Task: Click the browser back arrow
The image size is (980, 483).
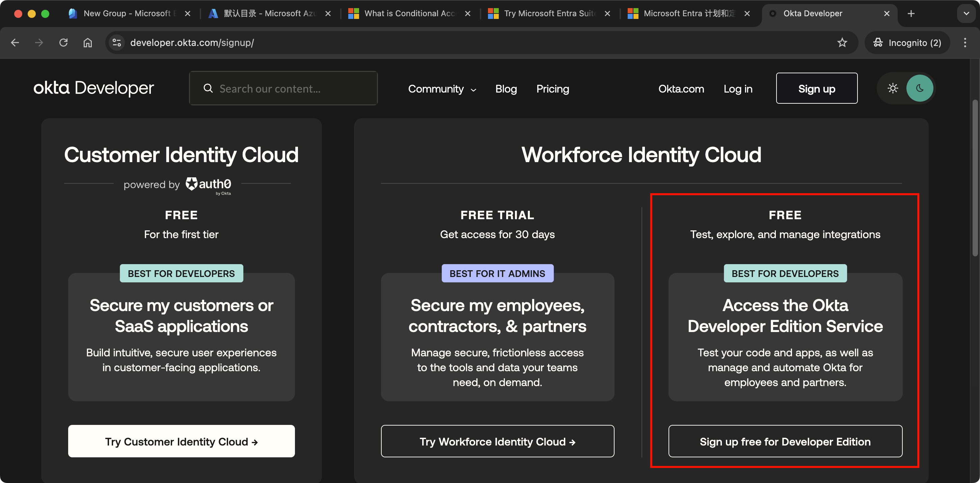Action: pos(15,43)
